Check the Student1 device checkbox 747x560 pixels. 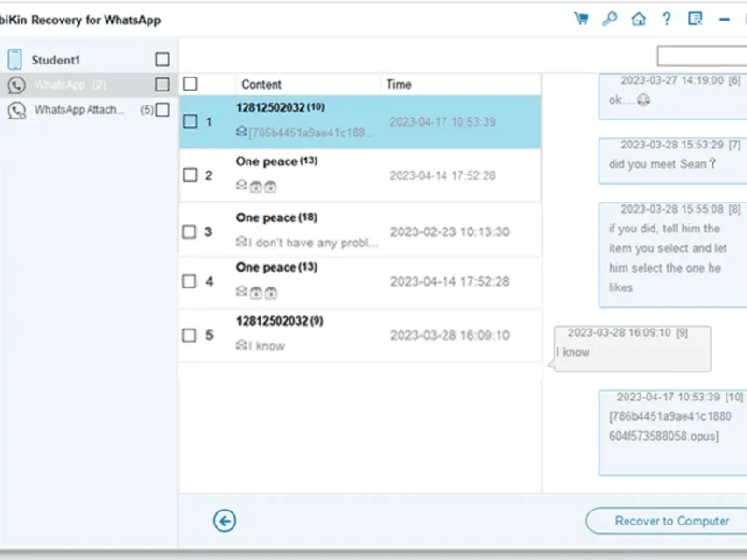click(x=162, y=60)
